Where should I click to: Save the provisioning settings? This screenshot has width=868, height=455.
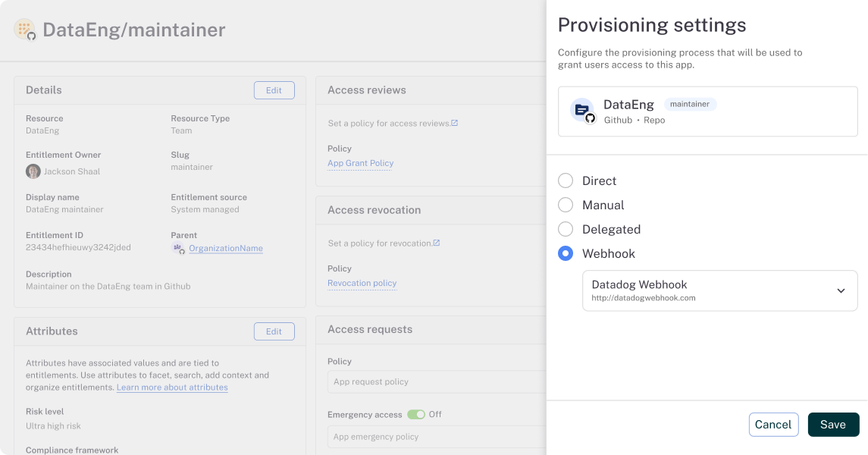(x=832, y=425)
